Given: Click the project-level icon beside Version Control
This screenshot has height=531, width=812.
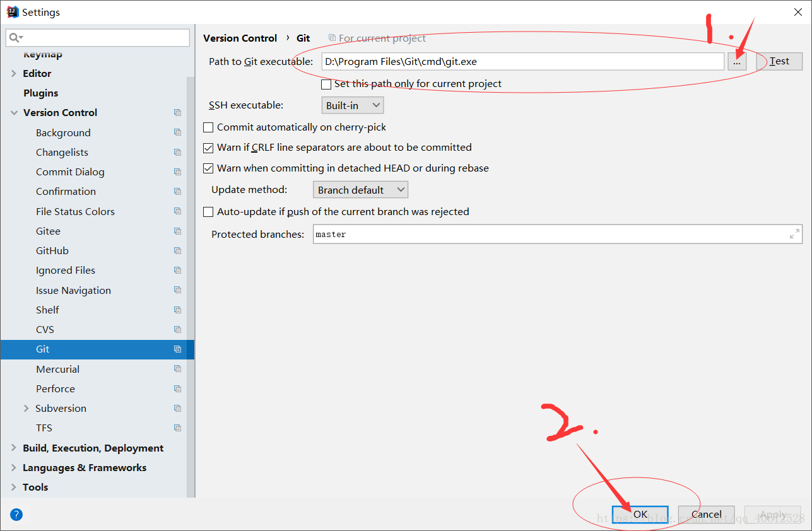Looking at the screenshot, I should (177, 113).
